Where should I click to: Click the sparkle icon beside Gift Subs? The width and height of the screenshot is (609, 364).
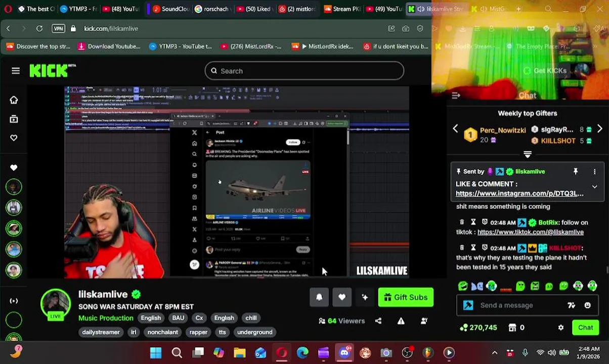[365, 297]
